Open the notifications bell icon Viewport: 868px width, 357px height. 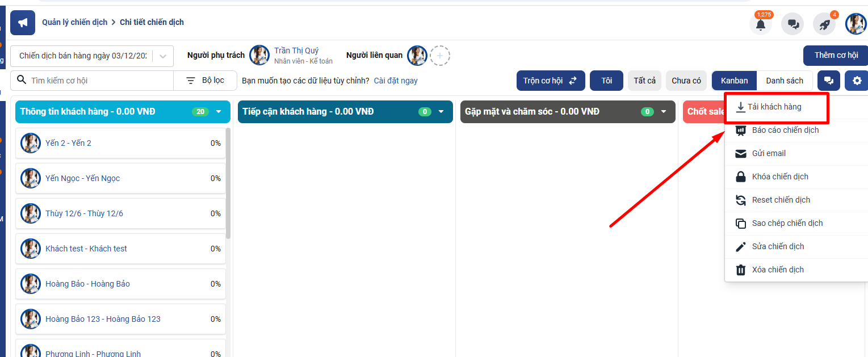761,24
